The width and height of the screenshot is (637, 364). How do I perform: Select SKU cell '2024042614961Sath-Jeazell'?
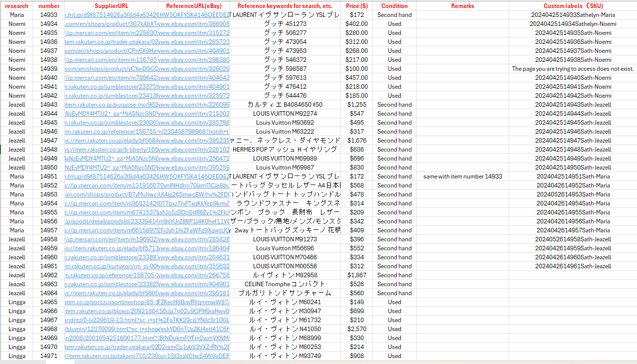coord(573,266)
